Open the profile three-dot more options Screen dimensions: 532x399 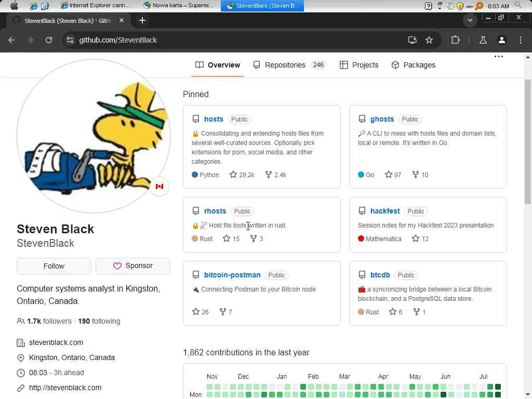(498, 57)
